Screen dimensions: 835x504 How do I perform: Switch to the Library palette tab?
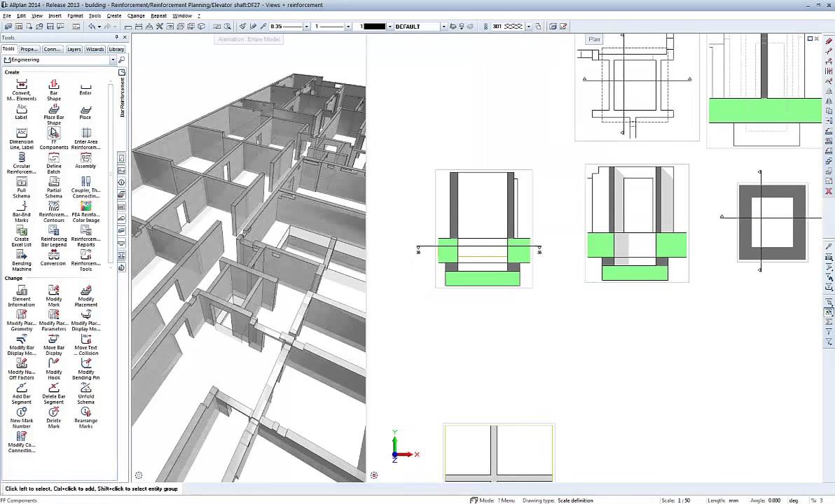(x=116, y=49)
